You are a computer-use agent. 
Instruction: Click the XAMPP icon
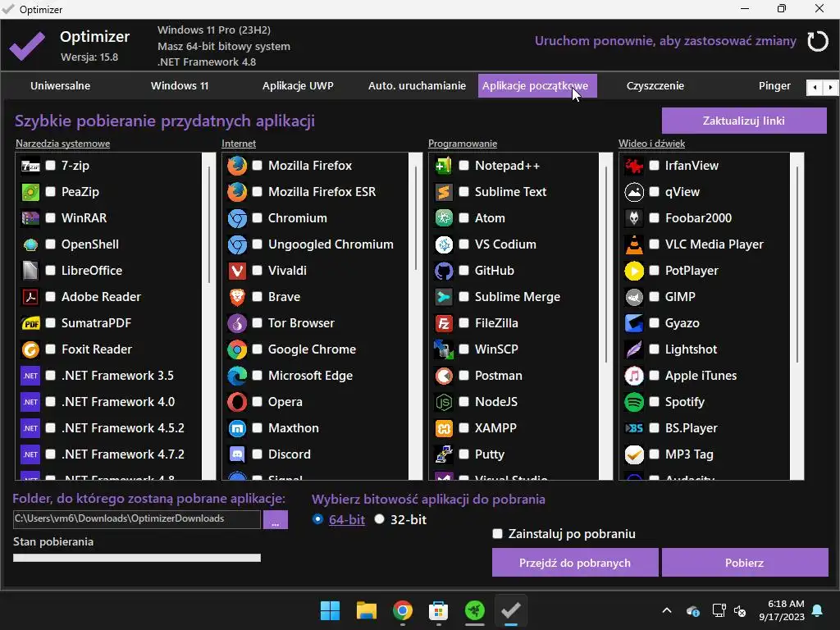coord(444,428)
